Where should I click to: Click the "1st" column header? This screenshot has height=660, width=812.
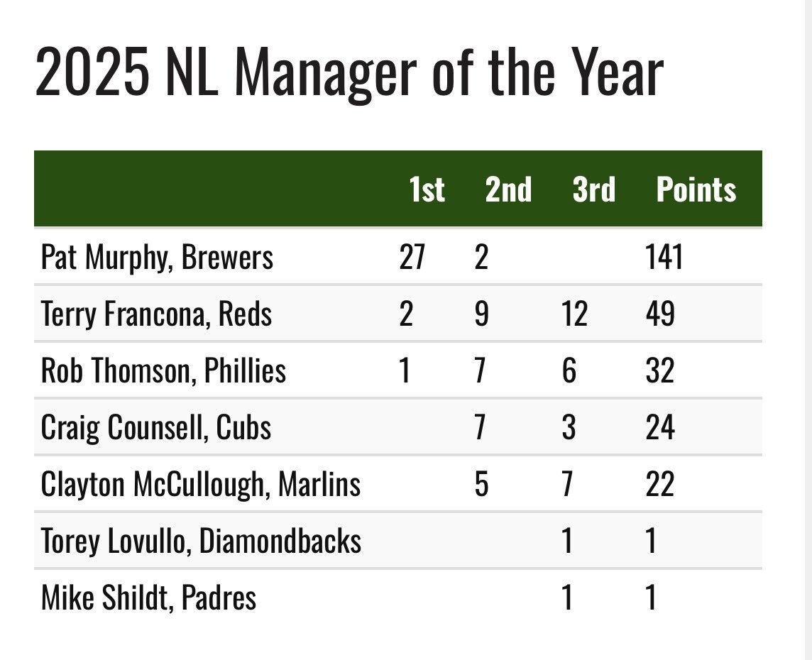click(427, 189)
